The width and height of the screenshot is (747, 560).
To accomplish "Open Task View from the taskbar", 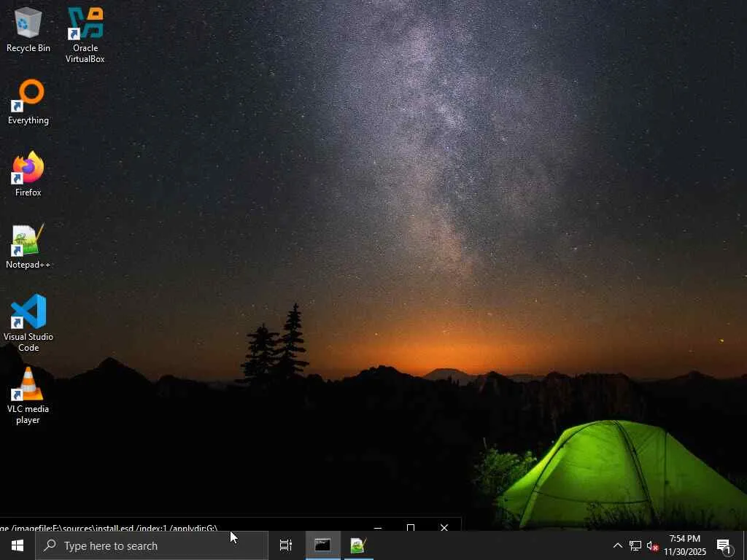I will (x=286, y=545).
